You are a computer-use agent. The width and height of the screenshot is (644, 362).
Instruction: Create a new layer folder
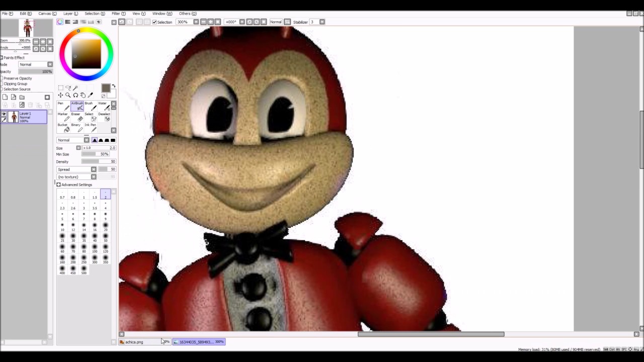pyautogui.click(x=22, y=97)
